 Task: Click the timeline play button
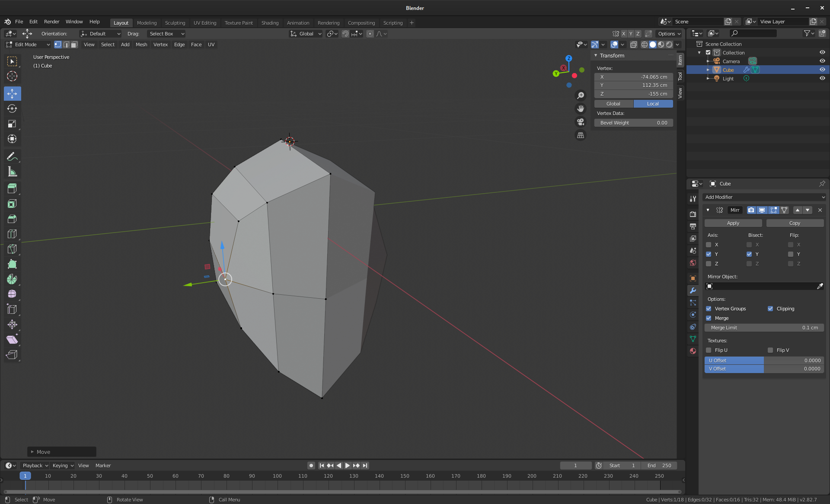pyautogui.click(x=347, y=466)
